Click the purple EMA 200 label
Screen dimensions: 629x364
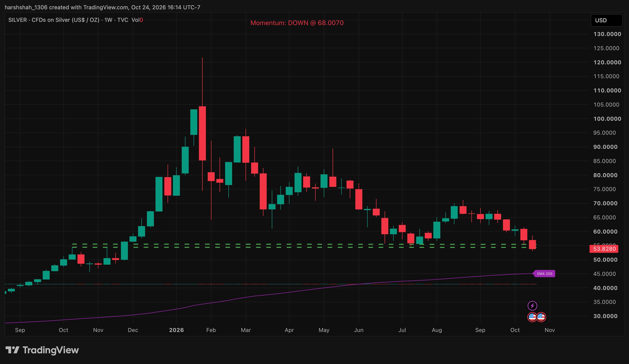click(544, 274)
